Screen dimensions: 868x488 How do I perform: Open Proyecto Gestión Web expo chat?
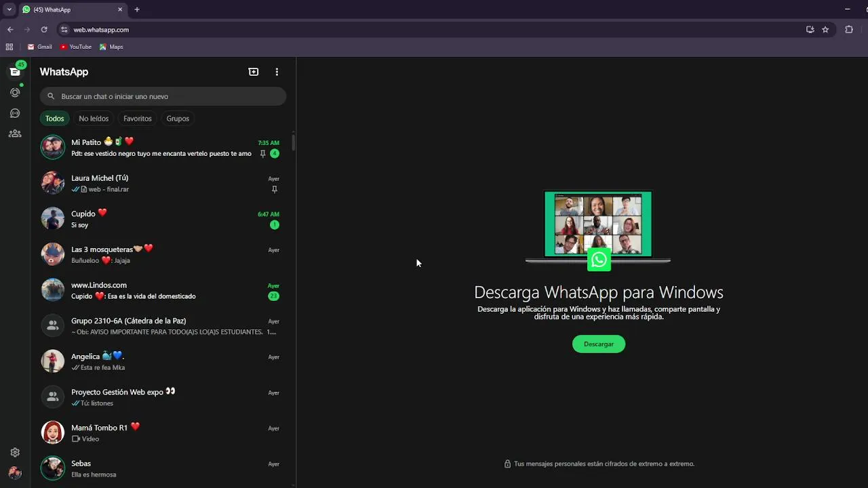tap(161, 396)
